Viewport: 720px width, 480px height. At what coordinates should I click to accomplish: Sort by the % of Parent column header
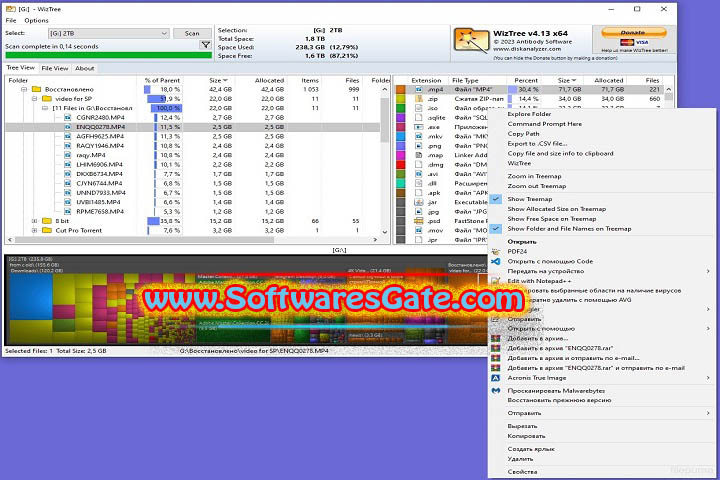(x=162, y=80)
